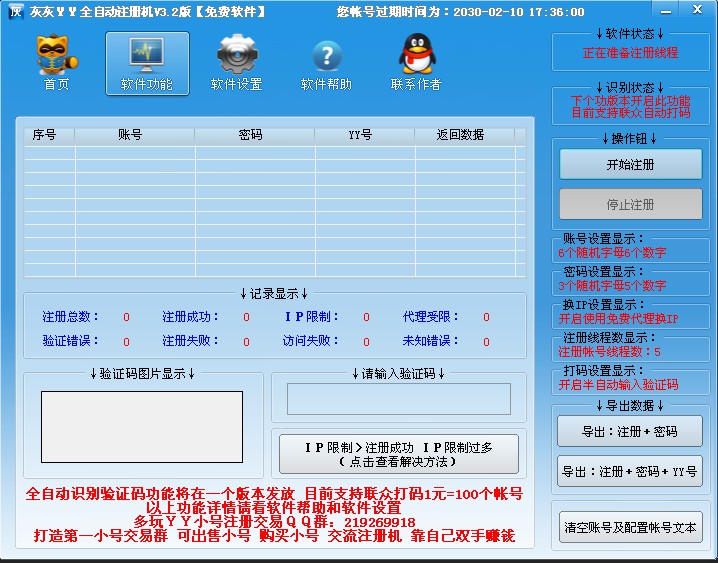718x563 pixels.
Task: Click the app logo in title bar
Action: 16,11
